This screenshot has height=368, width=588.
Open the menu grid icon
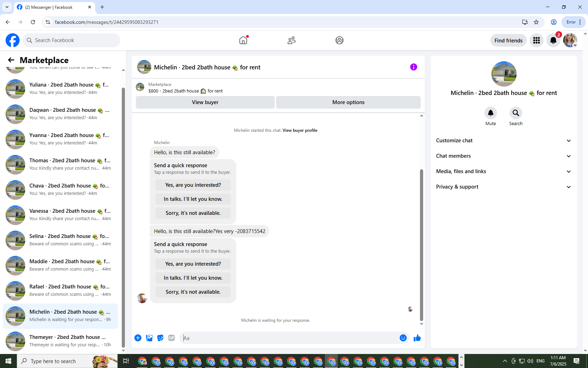tap(537, 40)
